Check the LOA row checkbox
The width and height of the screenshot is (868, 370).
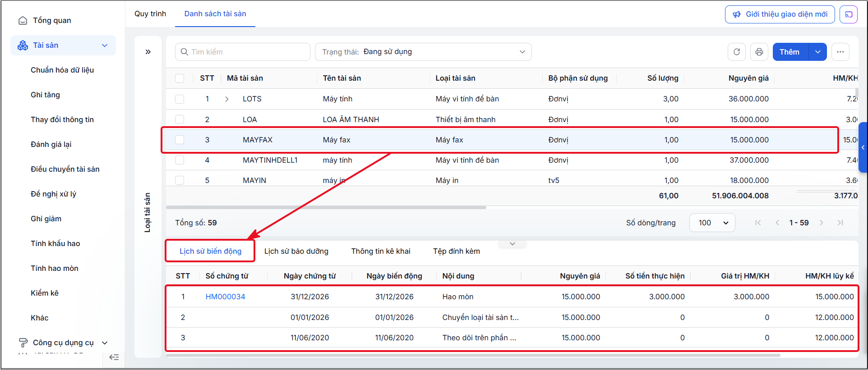pyautogui.click(x=180, y=119)
